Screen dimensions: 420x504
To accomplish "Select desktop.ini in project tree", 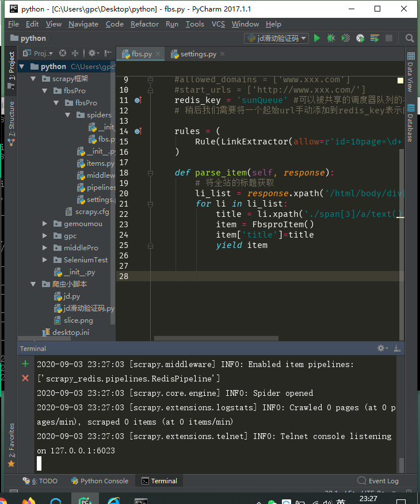I will [66, 333].
